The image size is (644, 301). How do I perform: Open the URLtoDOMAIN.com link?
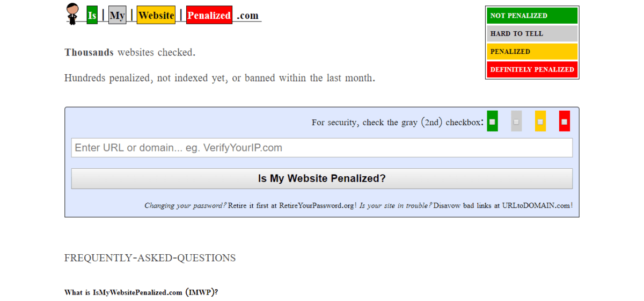[x=536, y=205]
